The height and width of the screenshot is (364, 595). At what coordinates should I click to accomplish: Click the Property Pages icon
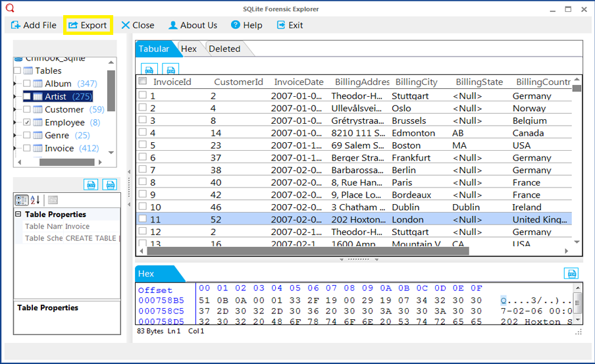pos(53,200)
